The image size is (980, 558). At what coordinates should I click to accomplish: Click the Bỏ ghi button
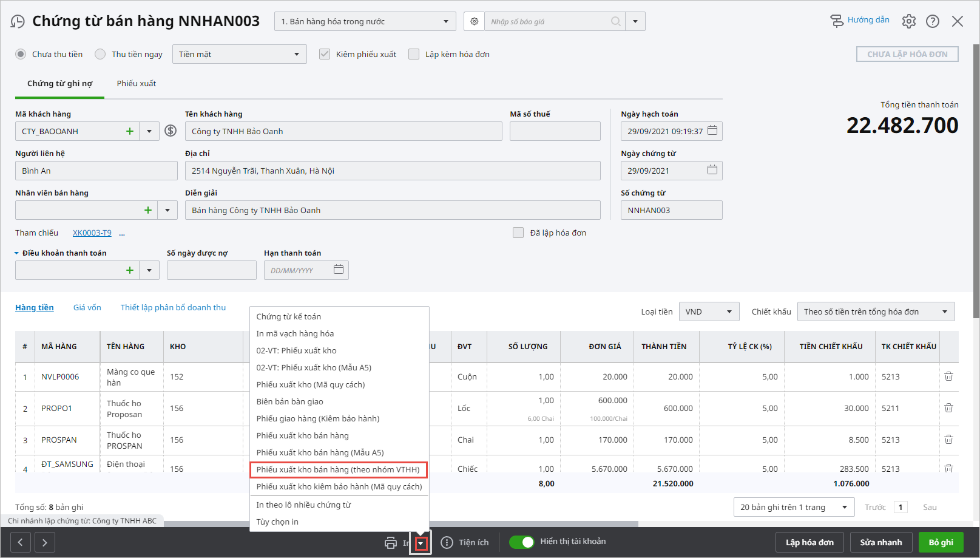pos(941,542)
